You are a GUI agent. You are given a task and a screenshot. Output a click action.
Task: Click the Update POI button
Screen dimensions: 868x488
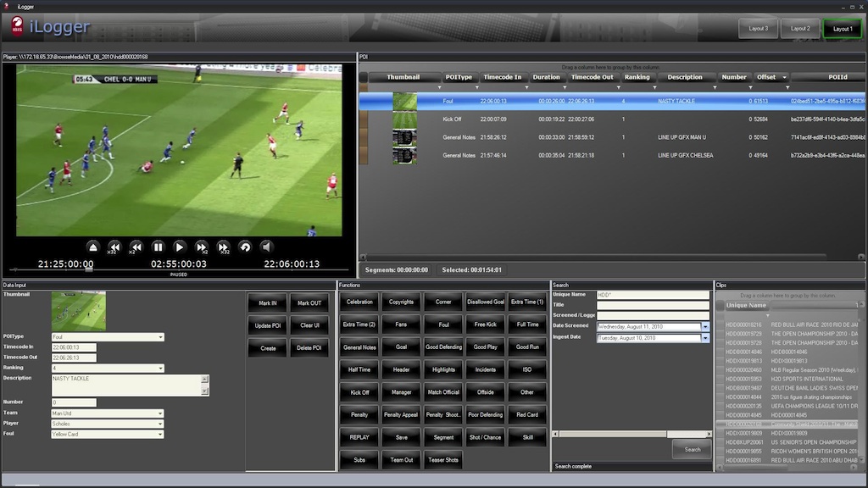(267, 326)
